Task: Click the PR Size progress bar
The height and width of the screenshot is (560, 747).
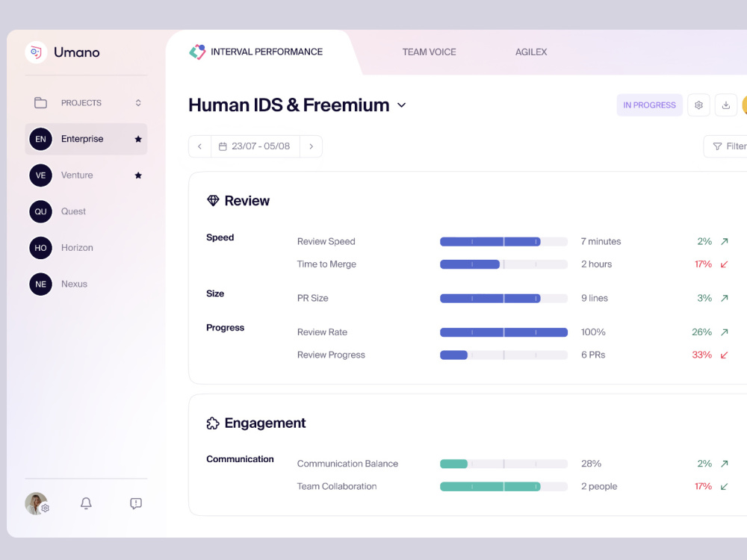Action: point(503,298)
